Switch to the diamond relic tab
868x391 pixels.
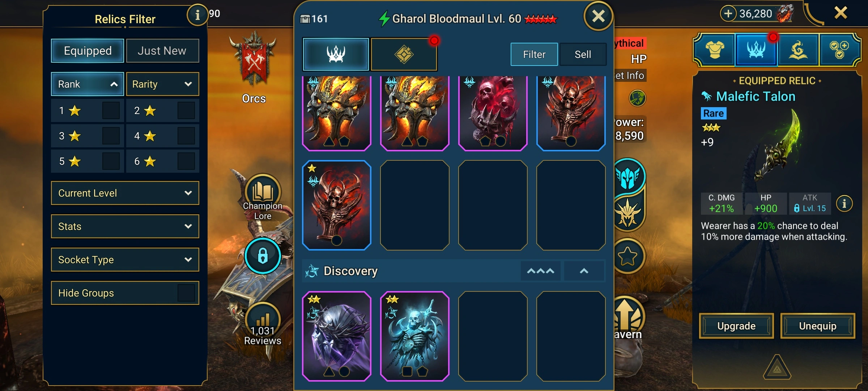[404, 54]
